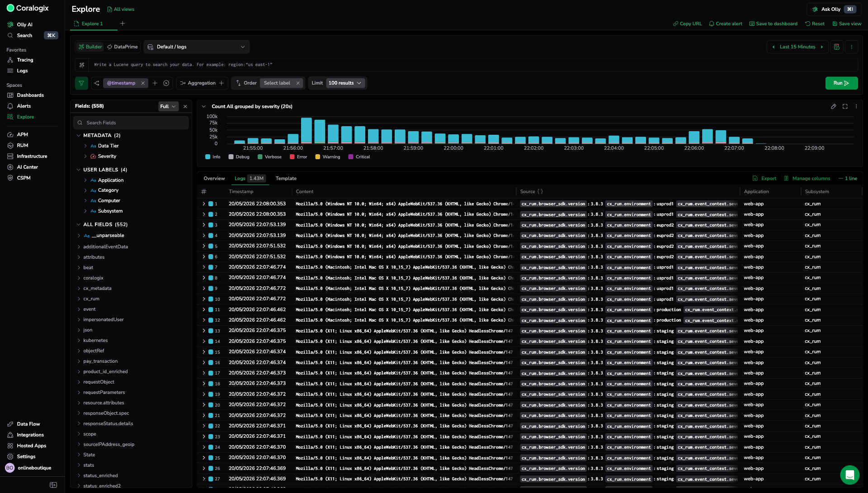The image size is (868, 493).
Task: Open query bar more-options menu
Action: 851,47
